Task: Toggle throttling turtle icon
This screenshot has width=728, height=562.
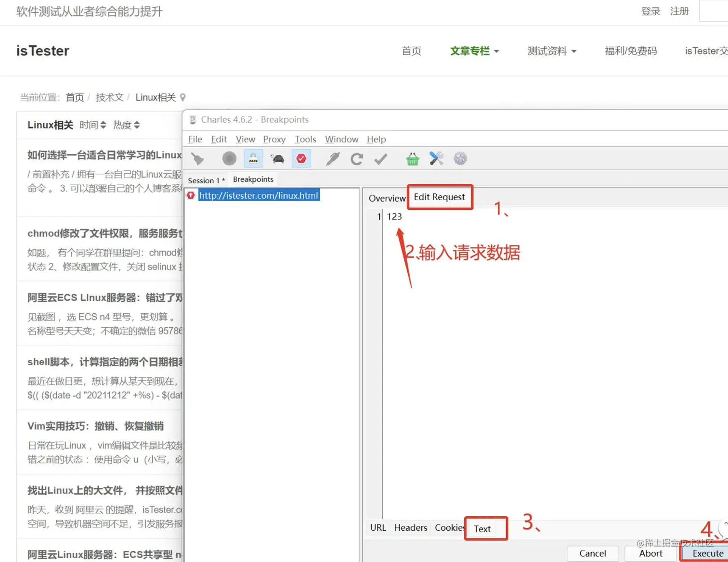Action: point(277,158)
